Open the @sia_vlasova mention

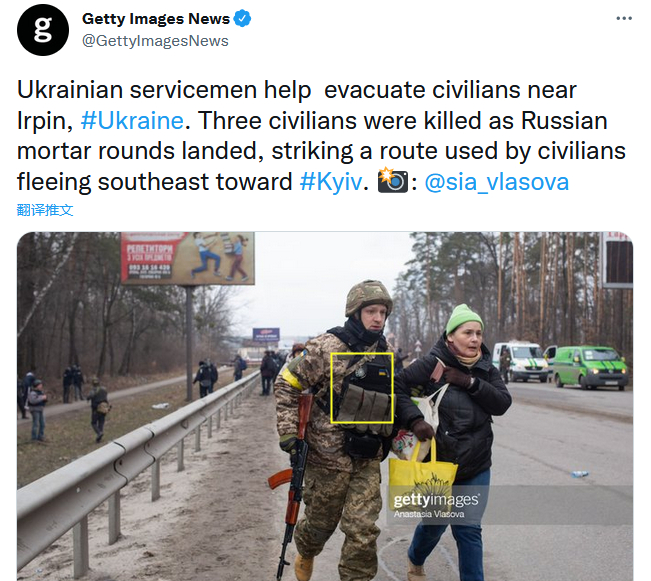(x=497, y=182)
